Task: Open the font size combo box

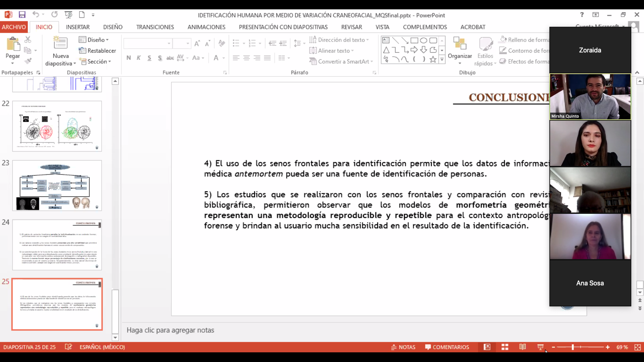Action: coord(182,43)
